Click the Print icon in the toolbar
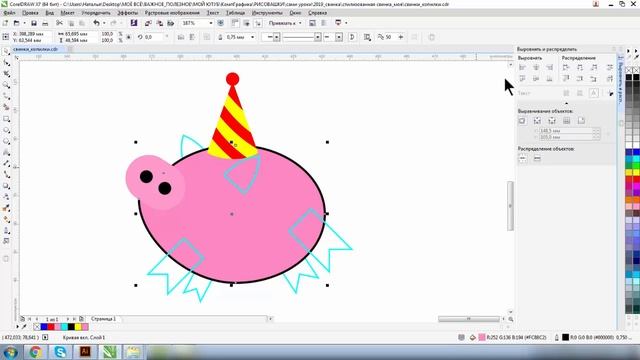The height and width of the screenshot is (360, 640). coord(45,23)
